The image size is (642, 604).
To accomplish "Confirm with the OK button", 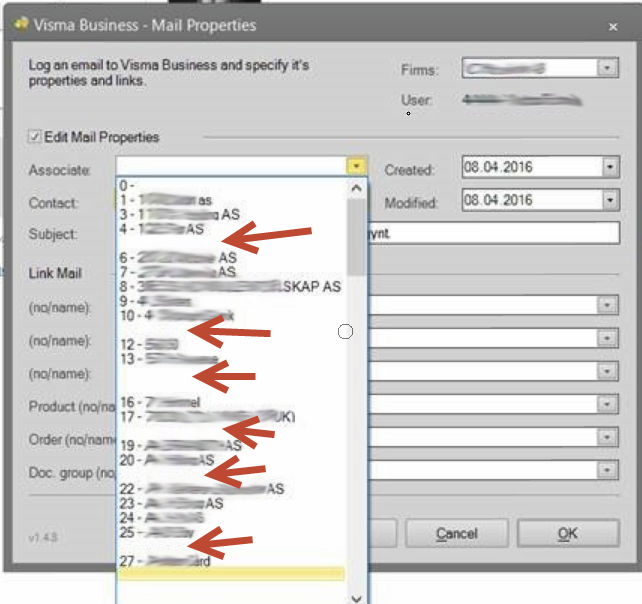I will tap(568, 533).
